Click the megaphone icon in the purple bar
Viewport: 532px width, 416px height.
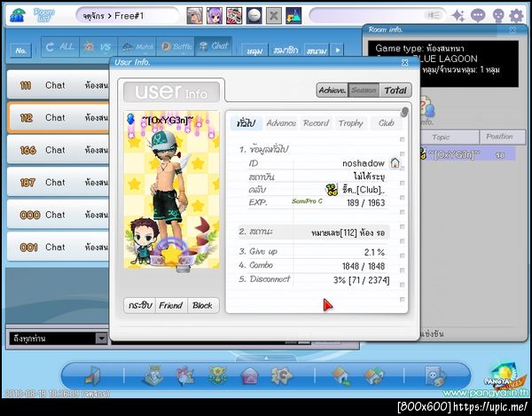(x=434, y=15)
